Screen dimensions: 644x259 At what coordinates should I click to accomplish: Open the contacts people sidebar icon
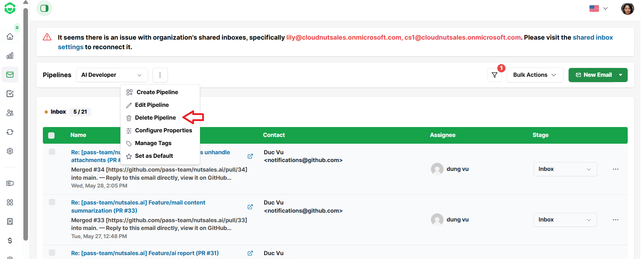(10, 113)
